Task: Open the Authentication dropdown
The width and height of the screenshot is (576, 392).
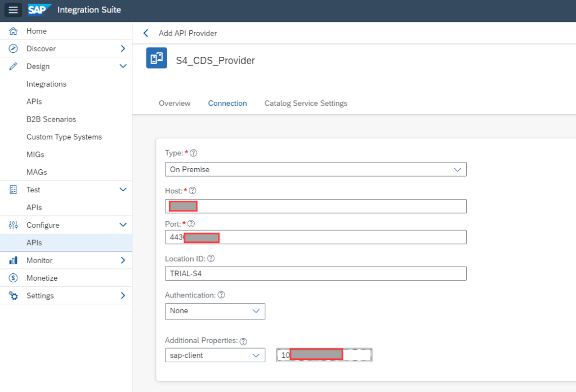Action: 215,311
